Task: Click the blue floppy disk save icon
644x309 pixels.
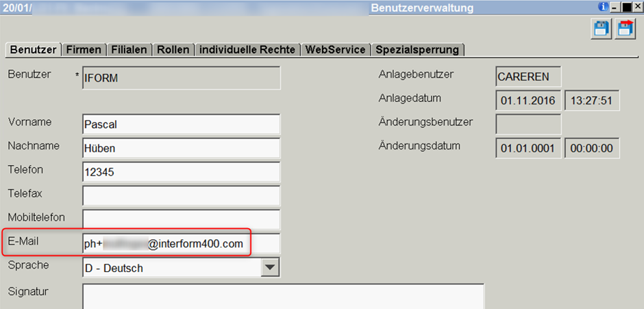Action: (602, 29)
